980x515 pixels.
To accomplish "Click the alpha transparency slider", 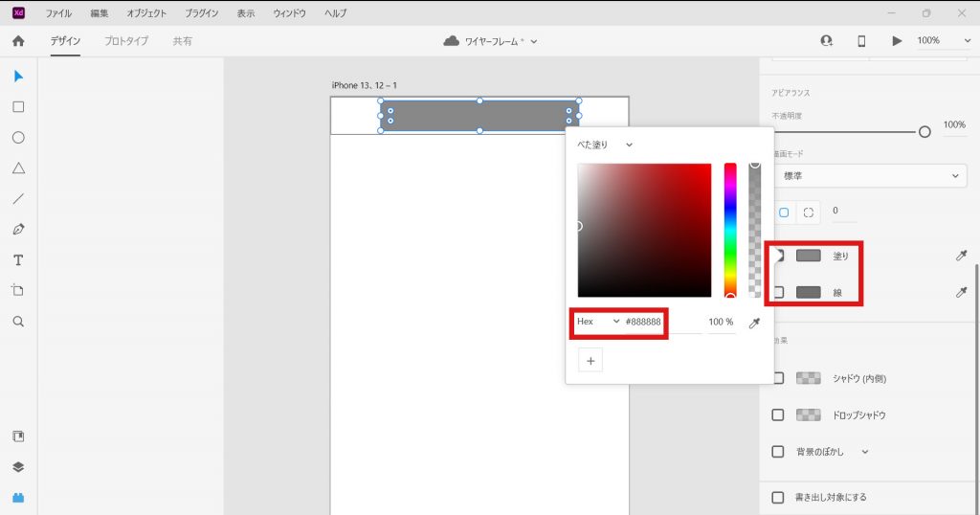I will coord(754,231).
